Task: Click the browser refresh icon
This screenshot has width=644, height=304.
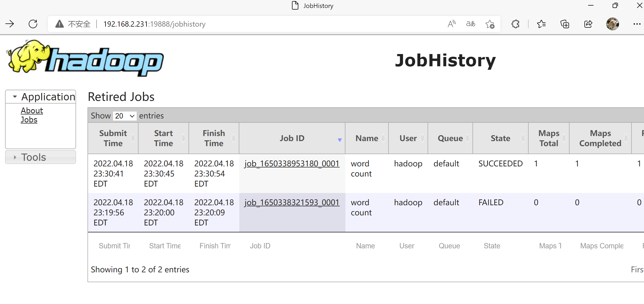Action: point(33,24)
